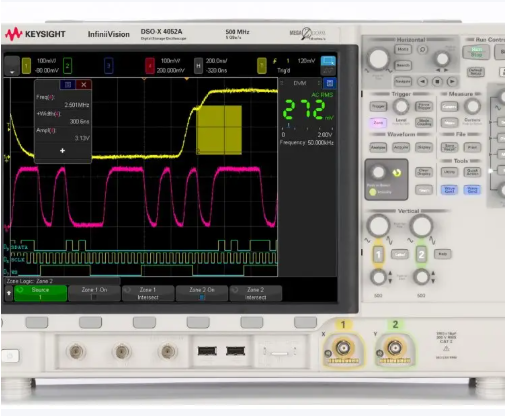The height and width of the screenshot is (416, 507).
Task: Push the Utility key
Action: pyautogui.click(x=449, y=172)
